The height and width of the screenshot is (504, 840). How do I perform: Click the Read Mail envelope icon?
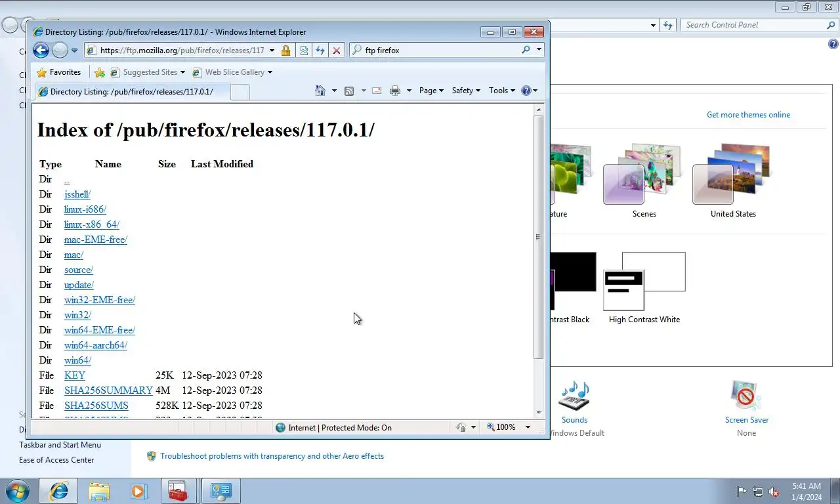pyautogui.click(x=377, y=91)
